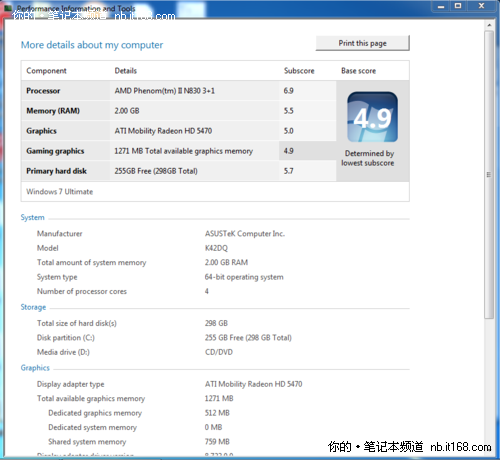Click the More details about my computer heading

[92, 45]
